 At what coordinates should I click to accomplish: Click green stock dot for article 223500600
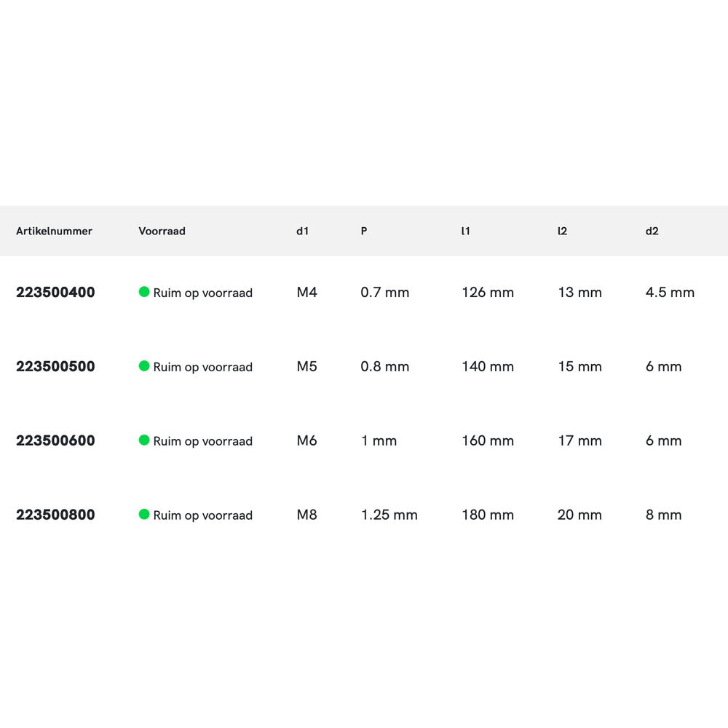click(144, 440)
